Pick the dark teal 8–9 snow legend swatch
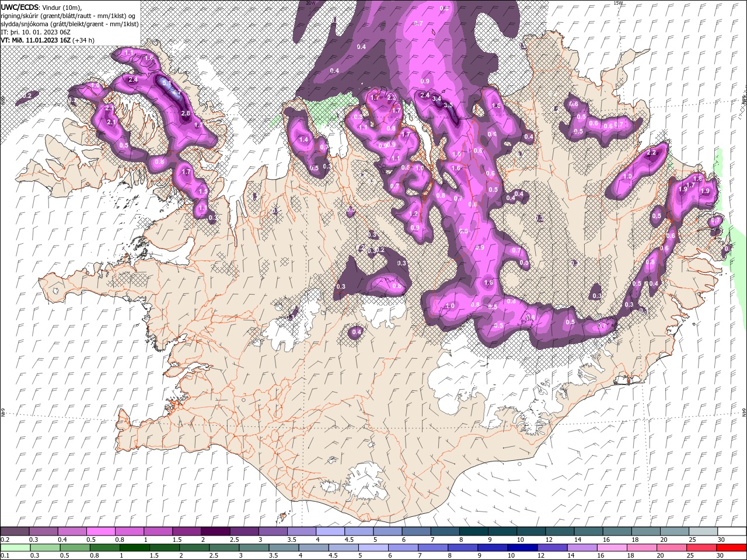Viewport: 747px width, 560px height. [x=473, y=531]
